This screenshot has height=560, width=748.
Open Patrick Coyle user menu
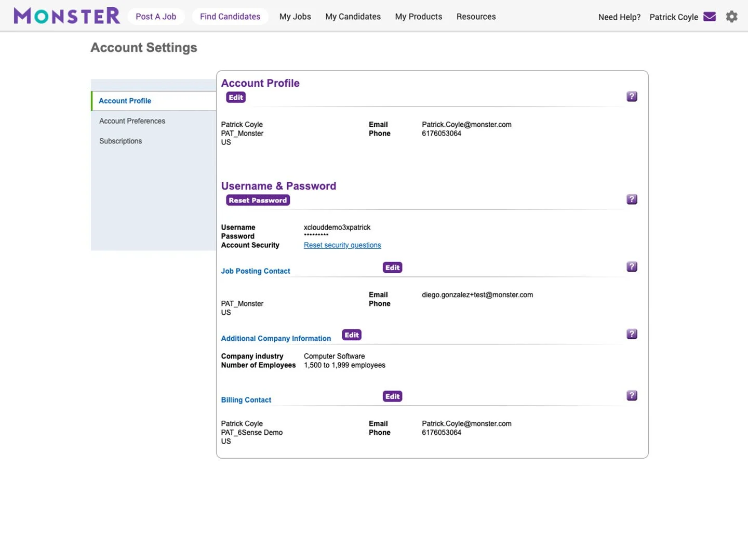674,17
